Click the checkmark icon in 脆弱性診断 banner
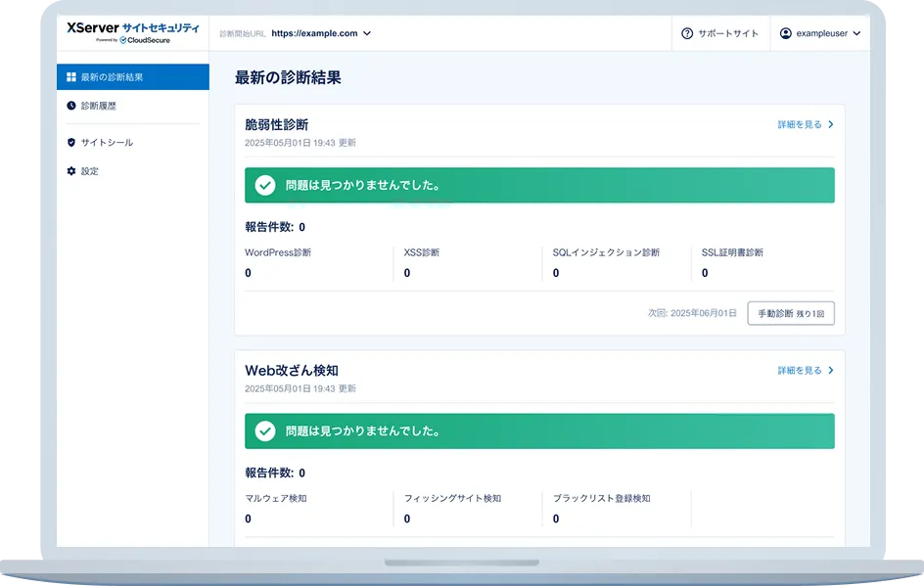This screenshot has height=586, width=924. coord(265,185)
